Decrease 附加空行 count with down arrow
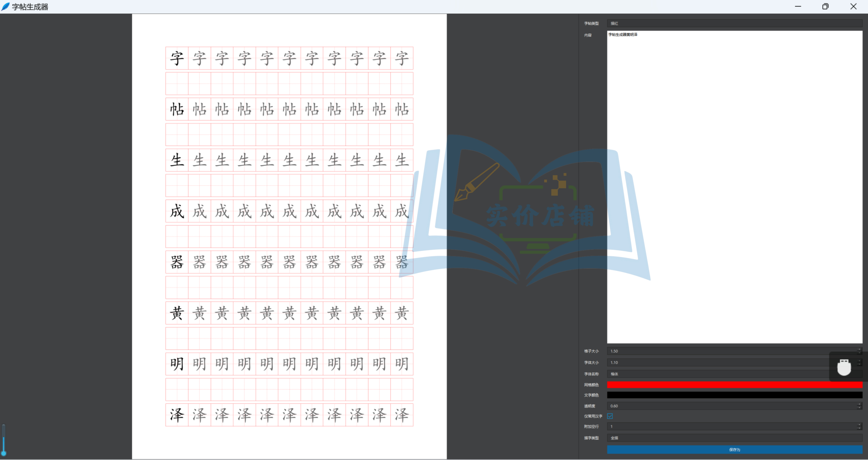Viewport: 868px width, 460px height. [859, 428]
